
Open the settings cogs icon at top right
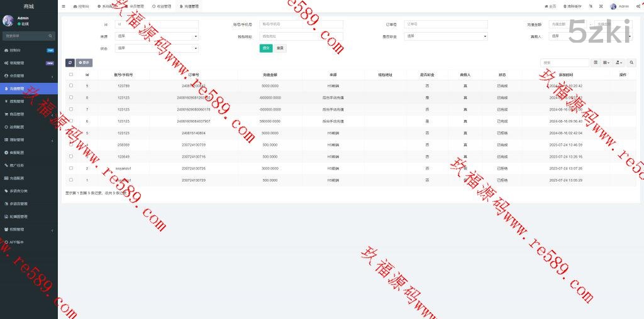coord(638,6)
